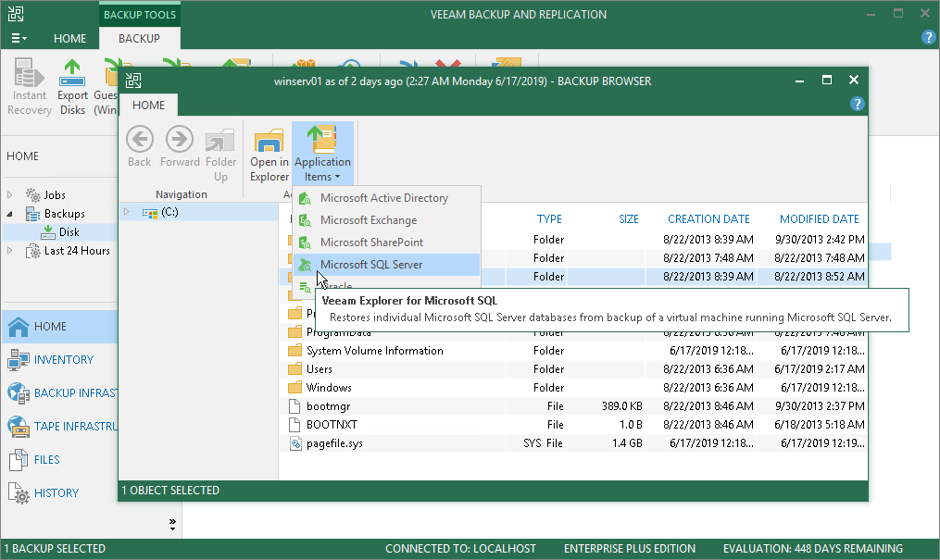
Task: Select Microsoft Active Directory option
Action: point(383,198)
